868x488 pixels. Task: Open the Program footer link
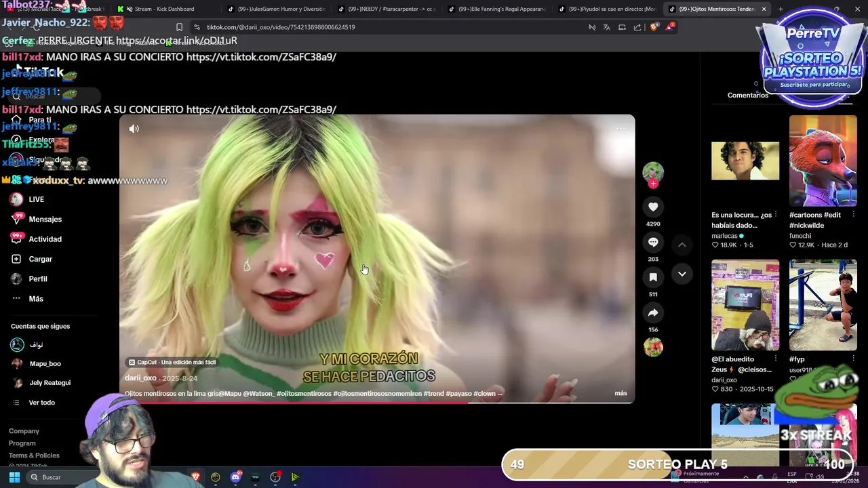coord(22,443)
